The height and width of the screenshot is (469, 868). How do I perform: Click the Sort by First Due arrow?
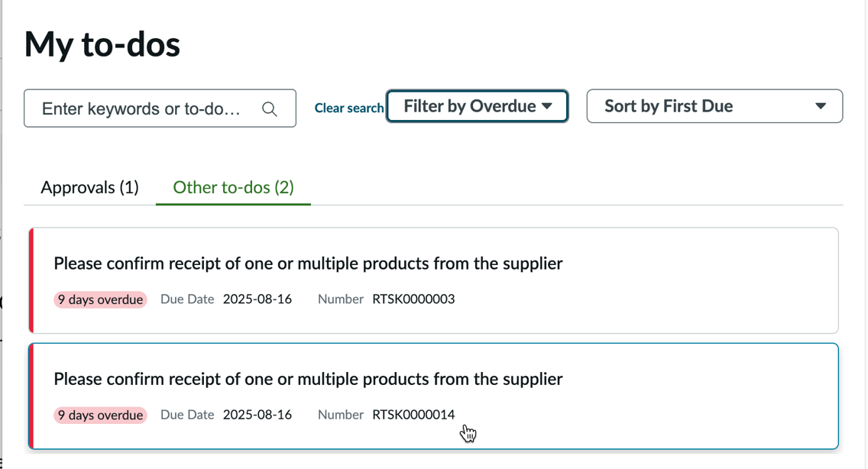pyautogui.click(x=821, y=106)
